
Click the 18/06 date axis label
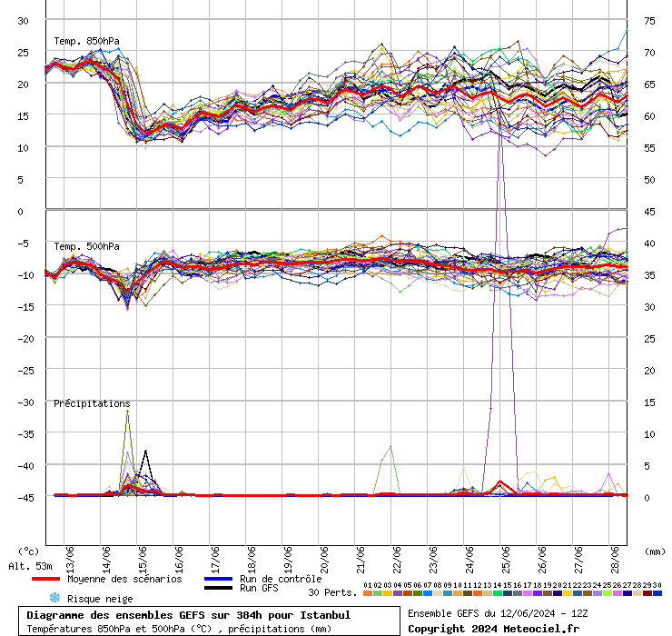click(252, 560)
